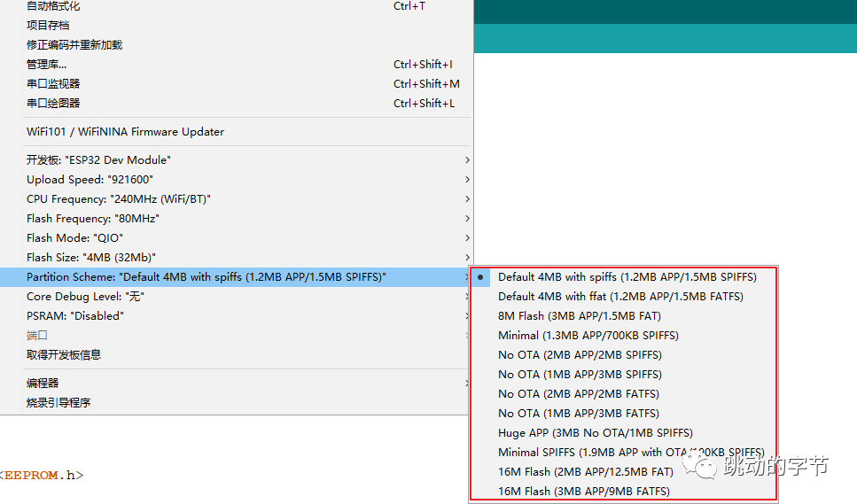Choose the auto format (自动格式化) menu entry
Image resolution: width=857 pixels, height=504 pixels.
pos(236,6)
